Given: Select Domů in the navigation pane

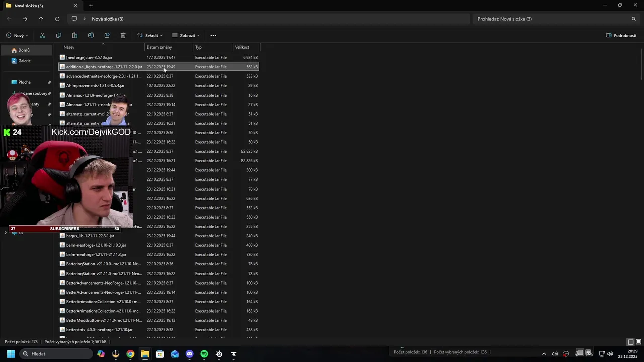Looking at the screenshot, I should pyautogui.click(x=26, y=50).
